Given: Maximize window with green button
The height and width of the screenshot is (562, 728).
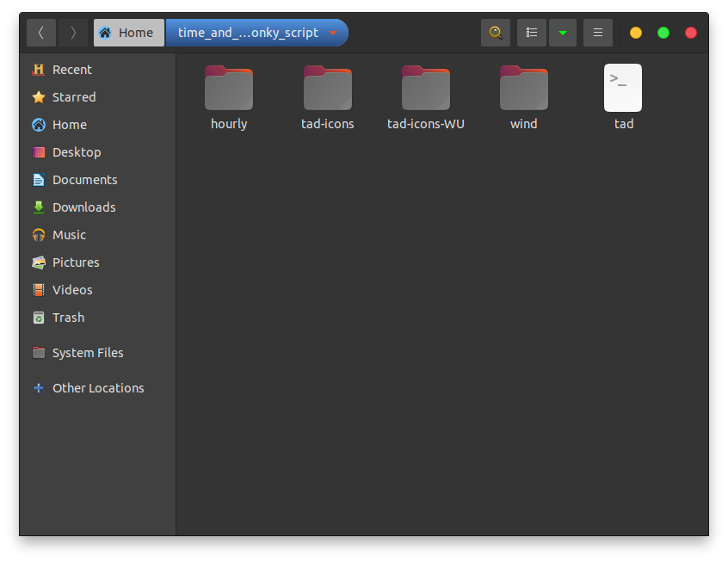Looking at the screenshot, I should tap(663, 33).
